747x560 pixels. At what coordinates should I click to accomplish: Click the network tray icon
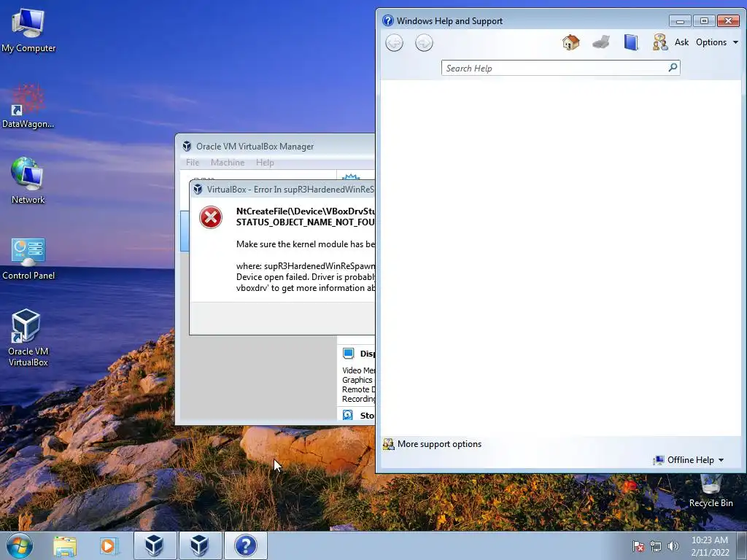pyautogui.click(x=656, y=546)
